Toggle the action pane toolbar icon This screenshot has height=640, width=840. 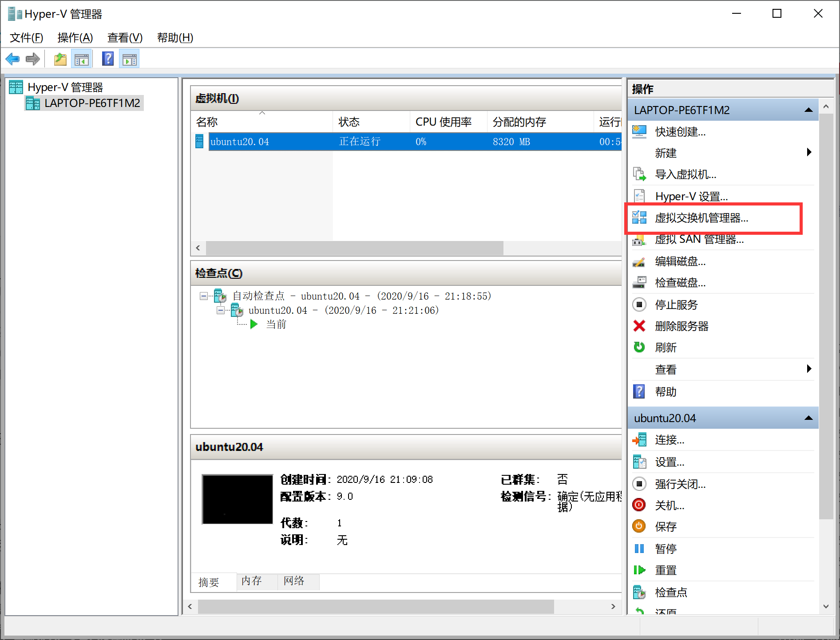(x=130, y=59)
